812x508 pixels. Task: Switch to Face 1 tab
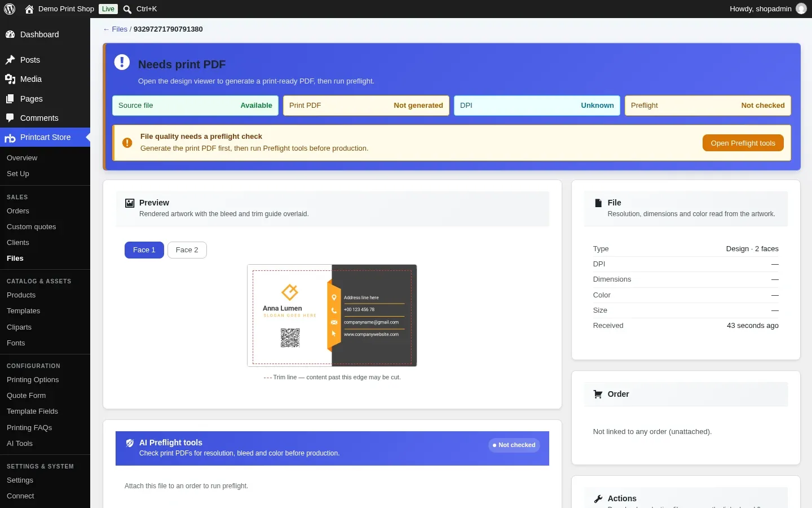click(144, 250)
